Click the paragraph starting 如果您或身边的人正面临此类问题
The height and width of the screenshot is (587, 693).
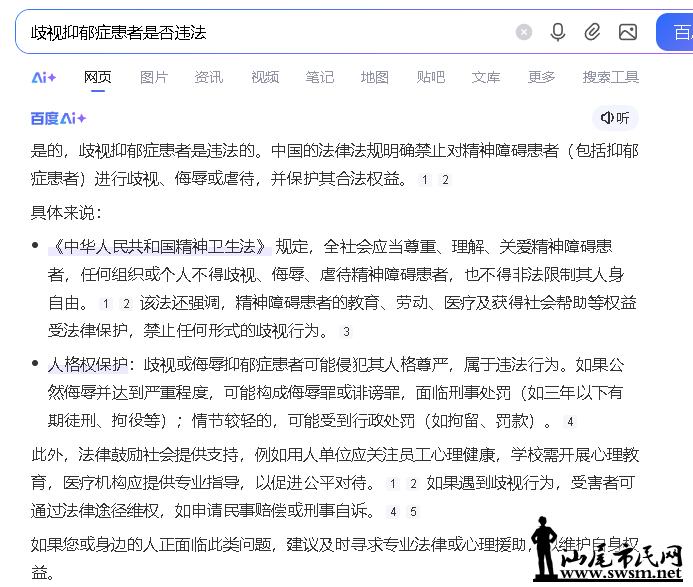point(335,559)
